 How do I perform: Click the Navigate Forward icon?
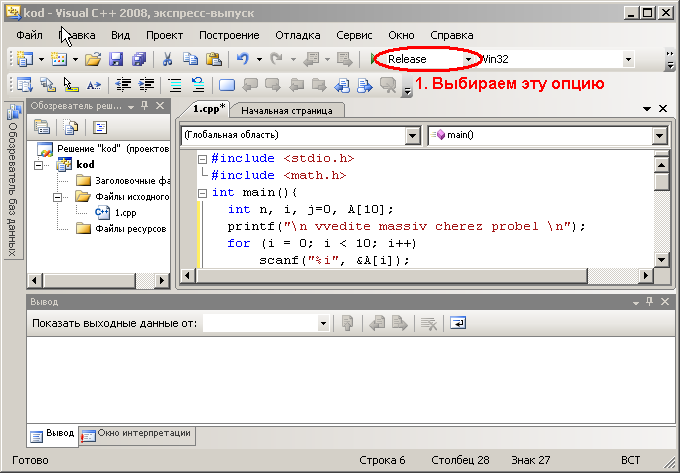[x=345, y=59]
